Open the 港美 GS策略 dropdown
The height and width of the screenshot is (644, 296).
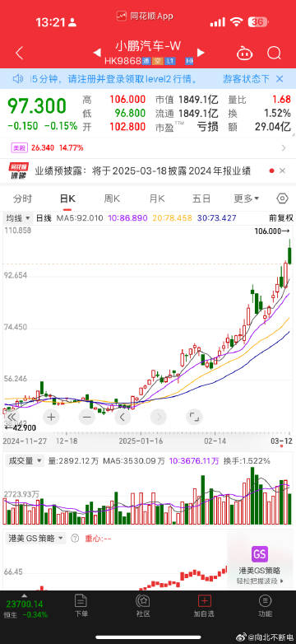(35, 538)
